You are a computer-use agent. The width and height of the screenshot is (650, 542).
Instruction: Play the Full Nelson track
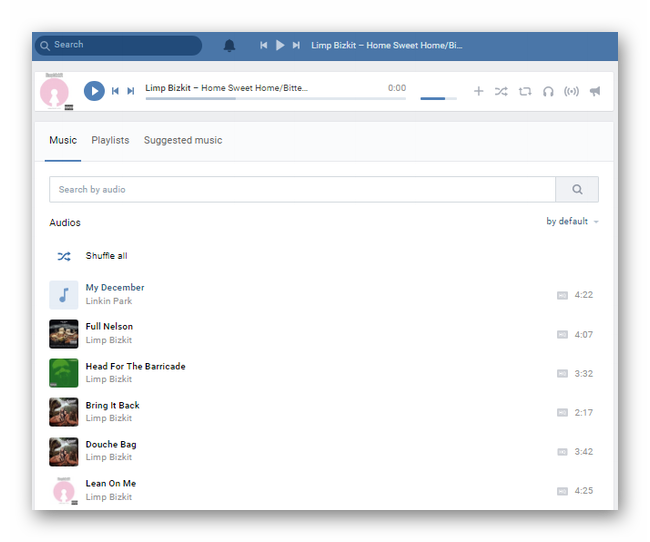[109, 326]
